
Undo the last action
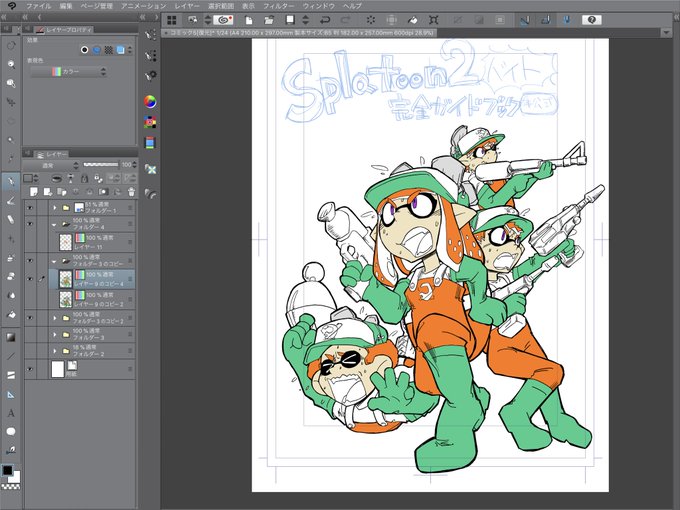click(324, 20)
